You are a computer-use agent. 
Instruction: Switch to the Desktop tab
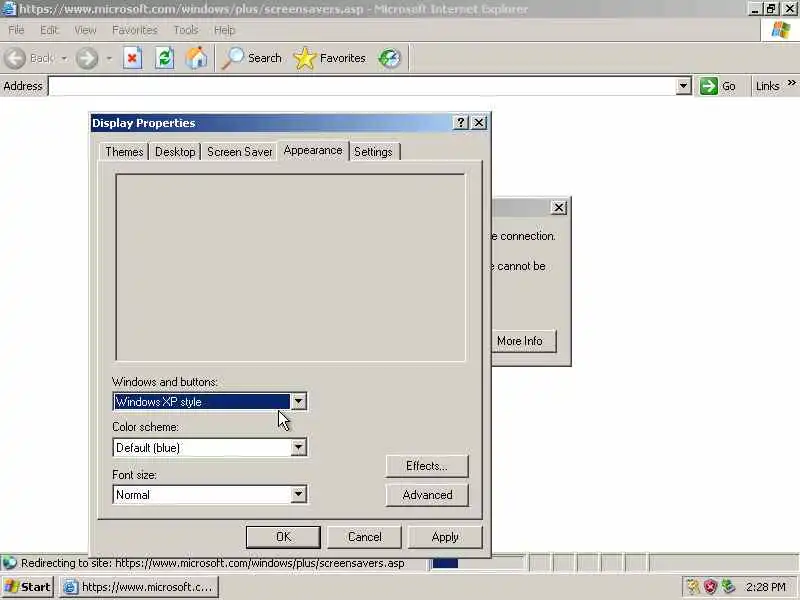[175, 152]
